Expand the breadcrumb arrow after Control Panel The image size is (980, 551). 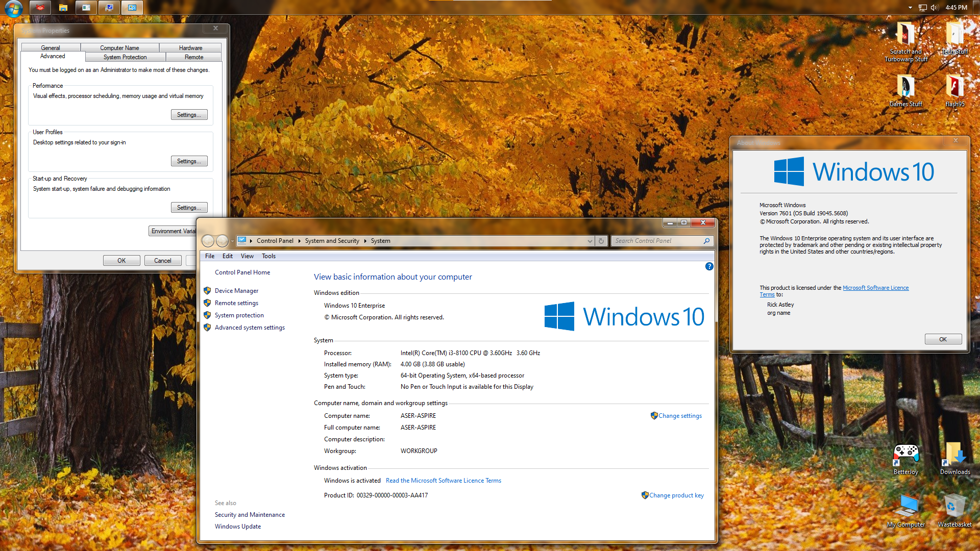[300, 241]
